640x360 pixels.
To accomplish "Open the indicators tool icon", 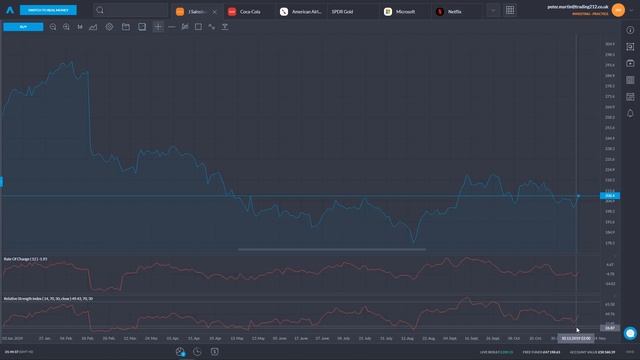I will point(185,27).
